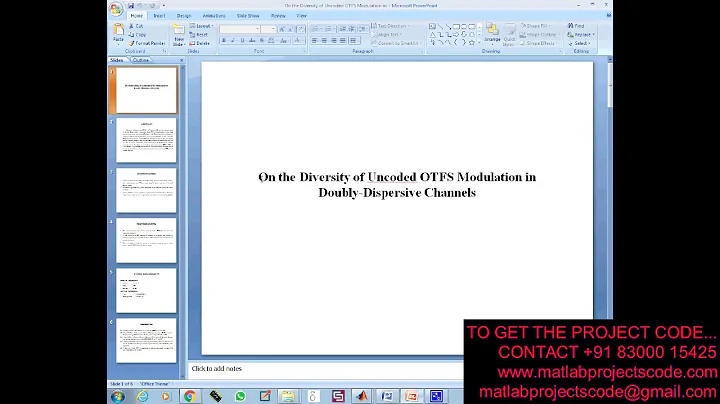Screen dimensions: 720x404
Task: Align text right
Action: click(x=334, y=40)
